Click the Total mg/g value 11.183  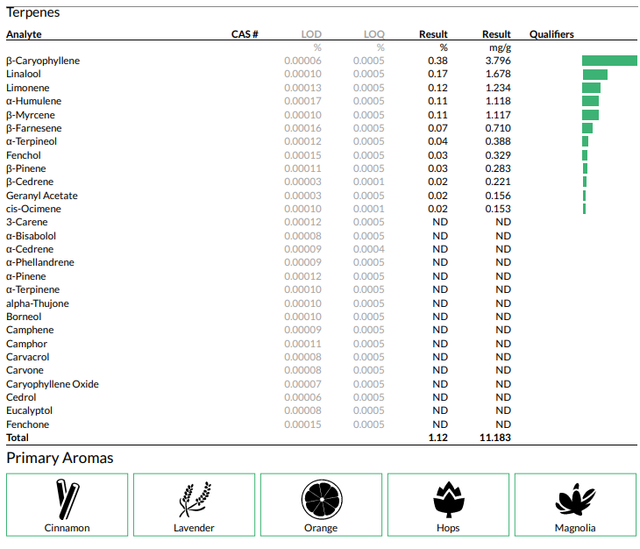point(495,438)
